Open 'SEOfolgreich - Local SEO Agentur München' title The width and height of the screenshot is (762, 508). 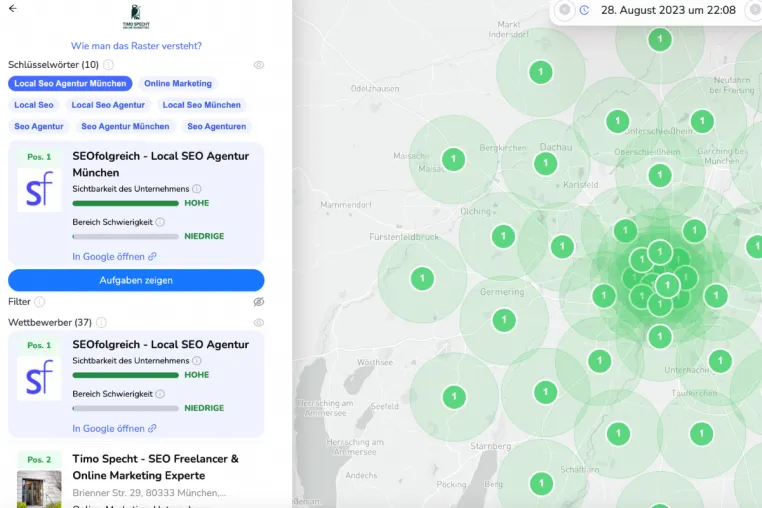tap(161, 164)
